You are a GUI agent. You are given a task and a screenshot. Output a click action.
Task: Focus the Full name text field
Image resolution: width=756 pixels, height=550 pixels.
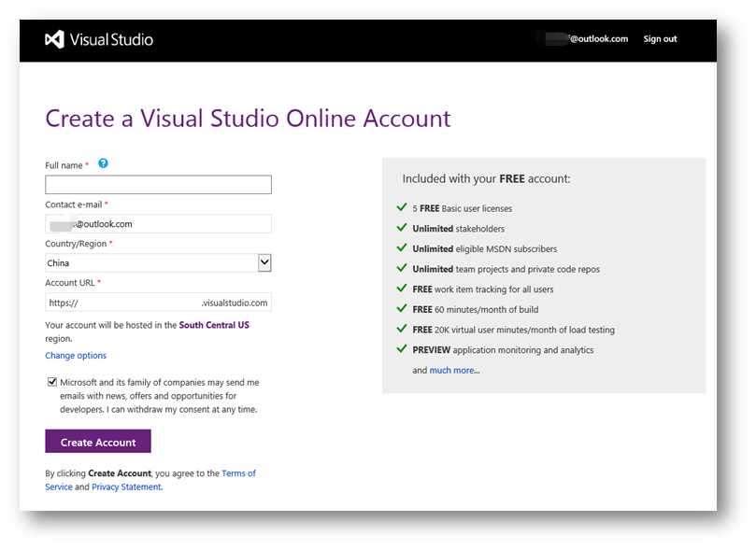point(158,185)
